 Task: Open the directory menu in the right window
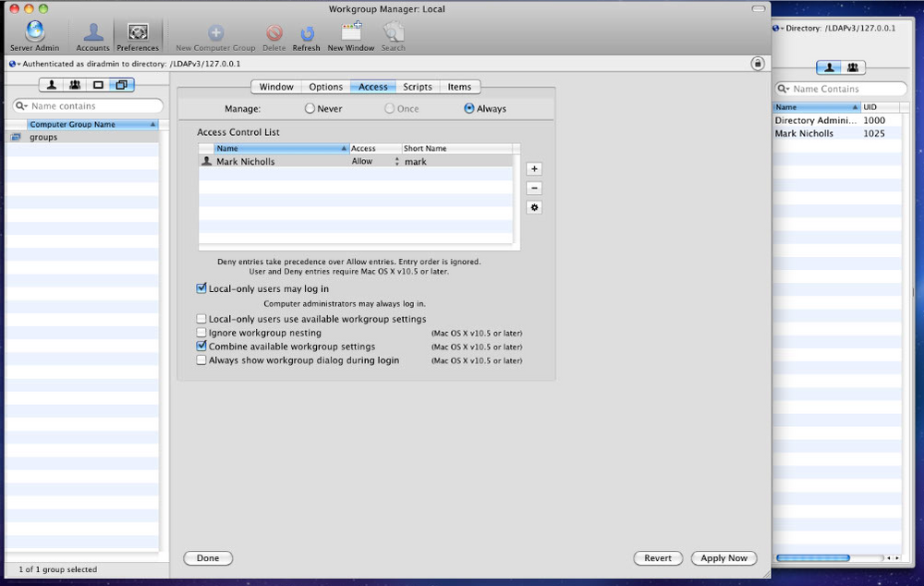coord(778,28)
